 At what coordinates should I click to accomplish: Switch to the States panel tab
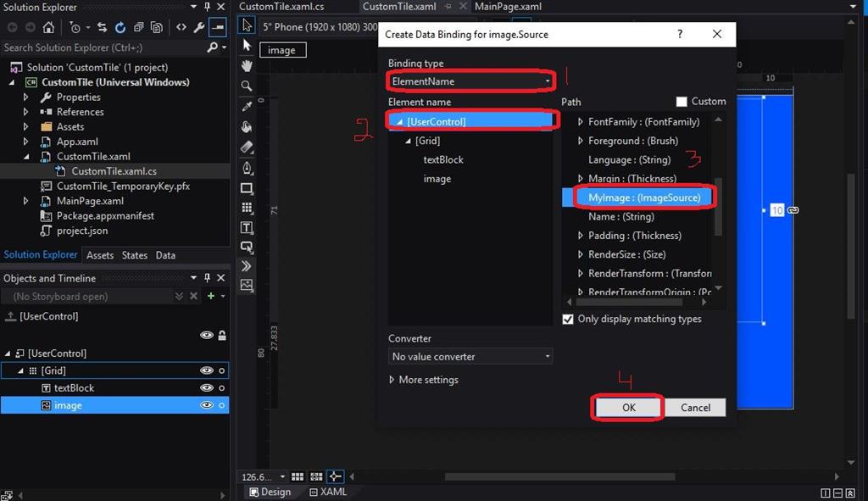tap(135, 255)
